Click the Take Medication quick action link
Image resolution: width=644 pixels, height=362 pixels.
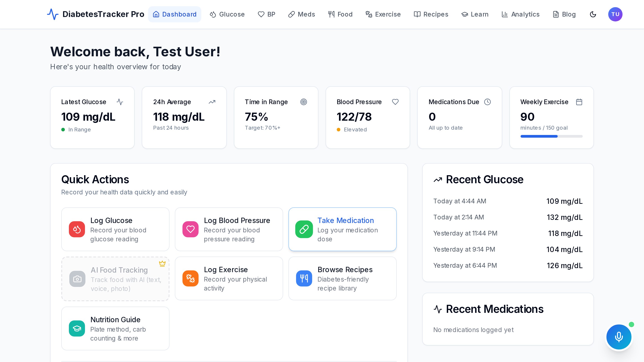[345, 220]
